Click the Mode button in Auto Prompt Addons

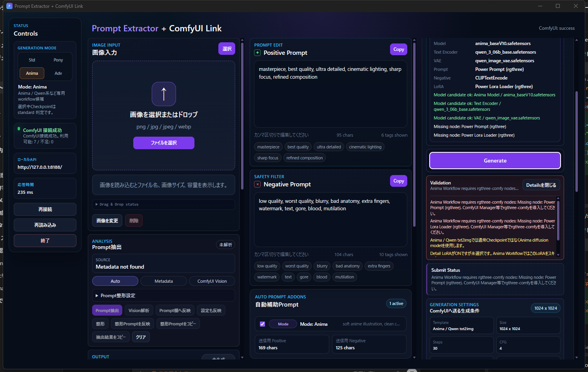pyautogui.click(x=283, y=324)
